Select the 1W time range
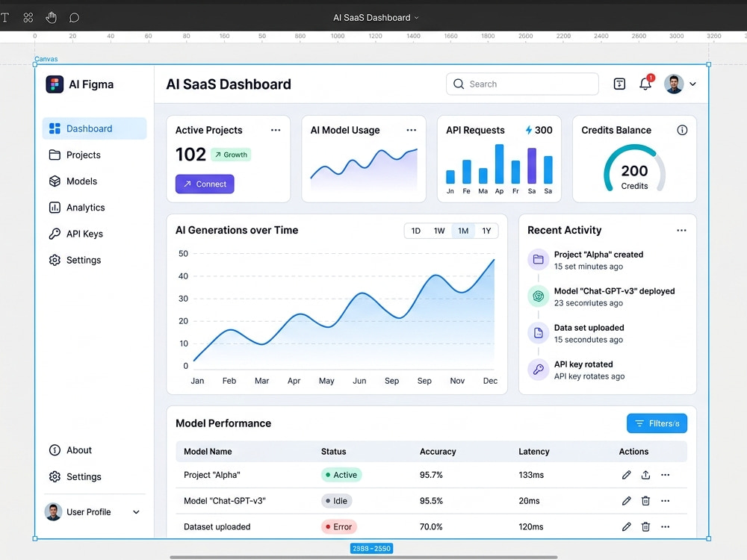This screenshot has height=560, width=747. [x=439, y=231]
